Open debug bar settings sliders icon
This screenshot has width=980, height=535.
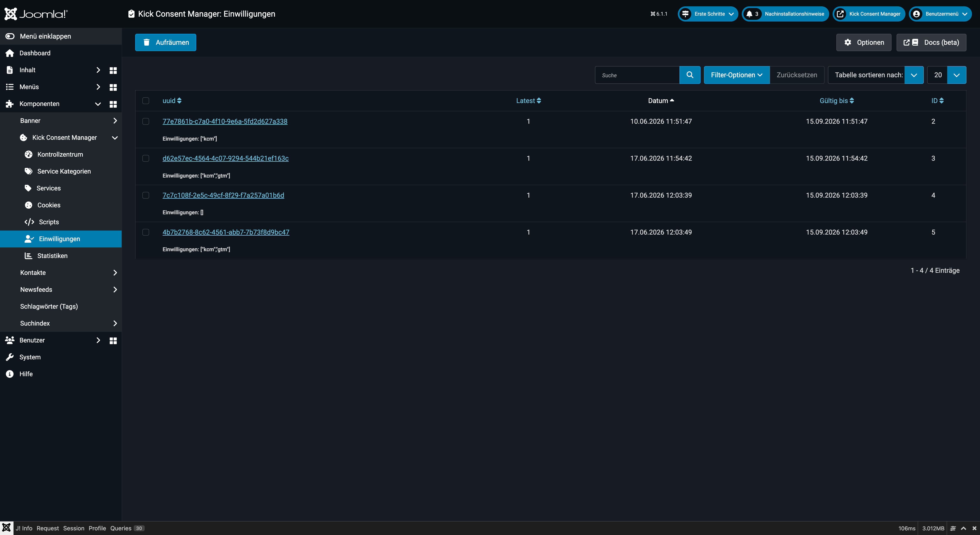[953, 528]
